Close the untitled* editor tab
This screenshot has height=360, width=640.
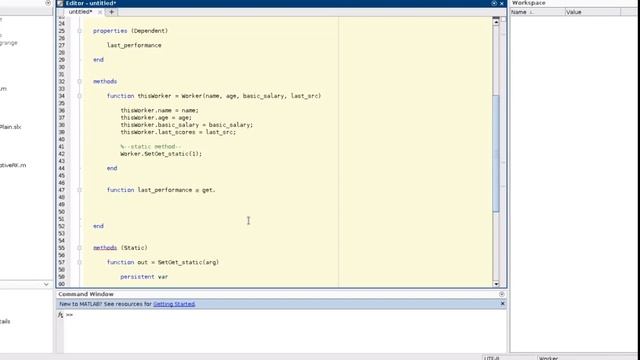click(x=100, y=12)
